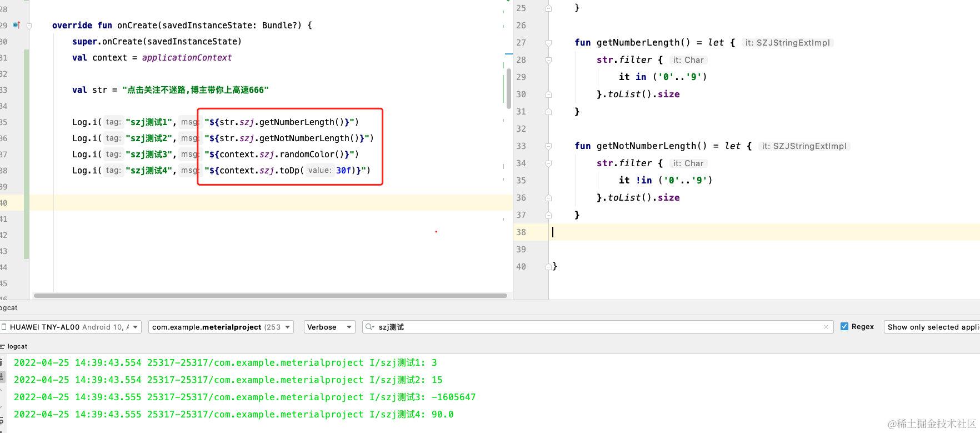This screenshot has height=433, width=980.
Task: Click }.toList().size on line 30
Action: tap(638, 94)
